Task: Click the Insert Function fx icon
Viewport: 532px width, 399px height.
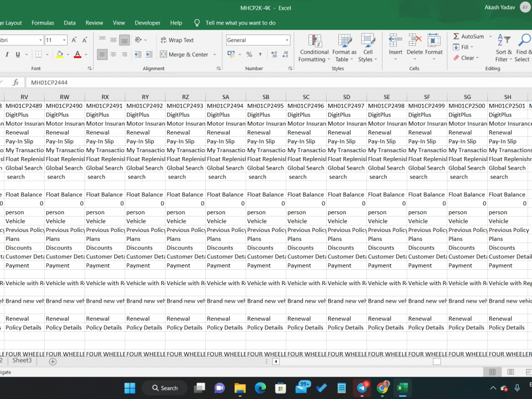Action: click(x=15, y=82)
